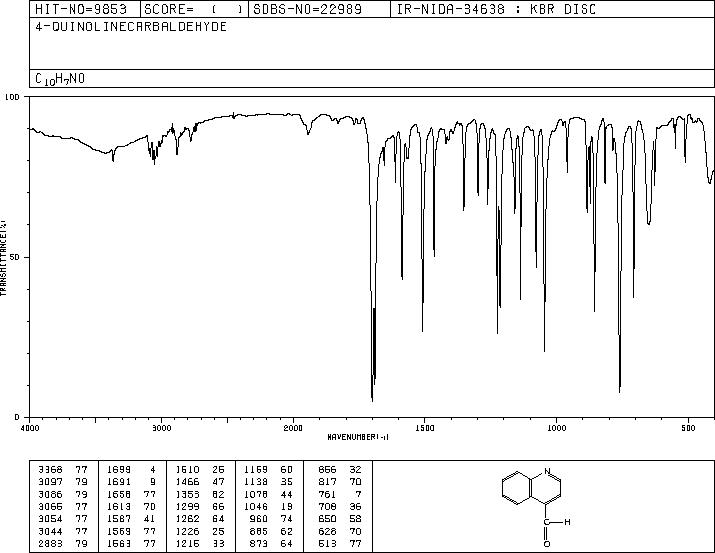Click the nitrogen atom in structure
The width and height of the screenshot is (715, 553).
(x=547, y=471)
